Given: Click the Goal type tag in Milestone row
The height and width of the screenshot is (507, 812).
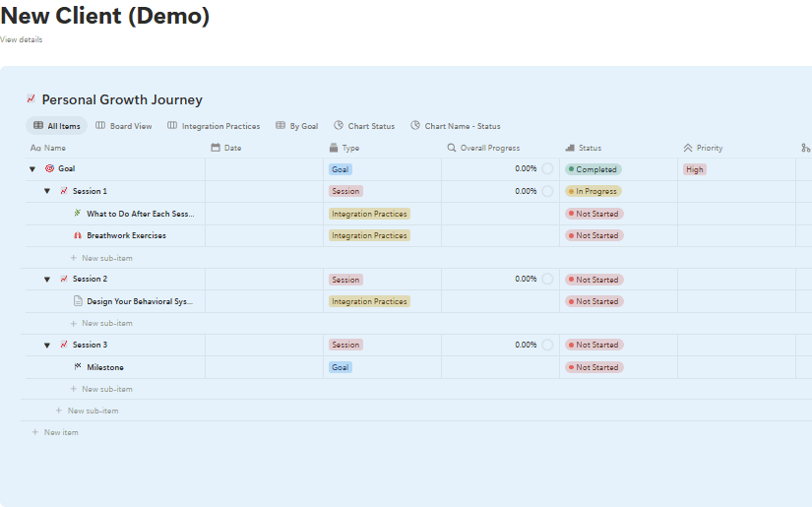Looking at the screenshot, I should 341,367.
